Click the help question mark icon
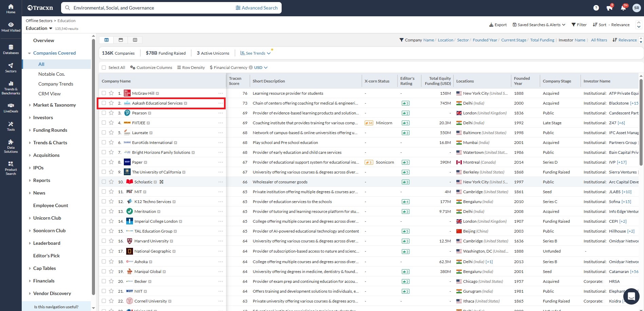Viewport: 644px width, 311px height. click(596, 8)
